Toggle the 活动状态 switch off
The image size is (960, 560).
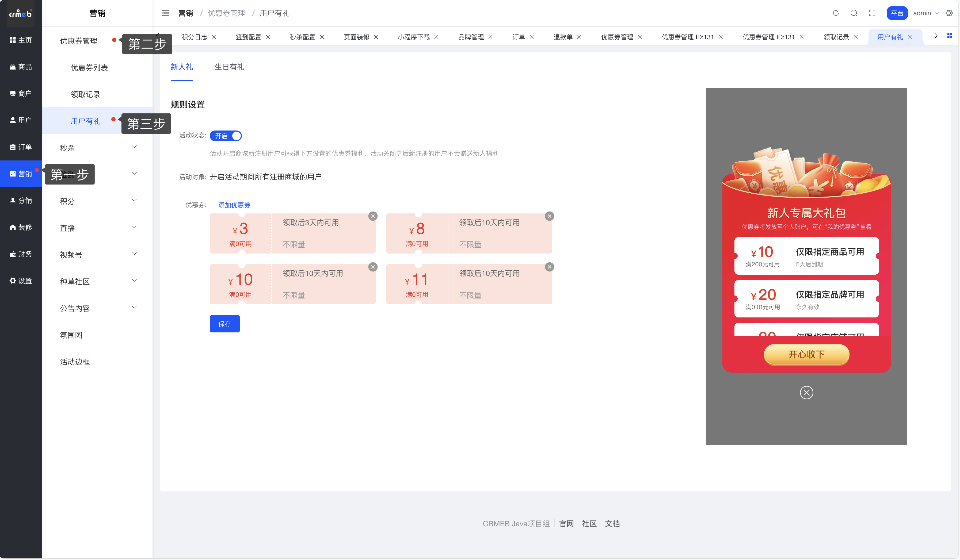[226, 136]
